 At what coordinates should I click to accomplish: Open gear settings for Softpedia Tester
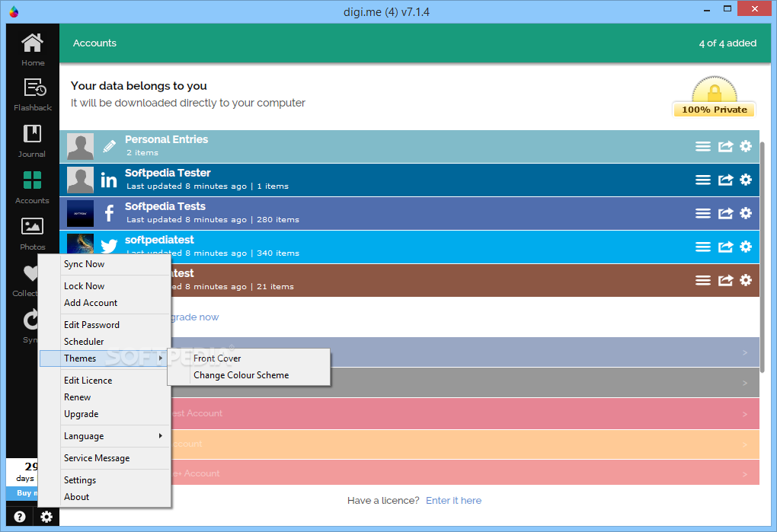point(746,179)
